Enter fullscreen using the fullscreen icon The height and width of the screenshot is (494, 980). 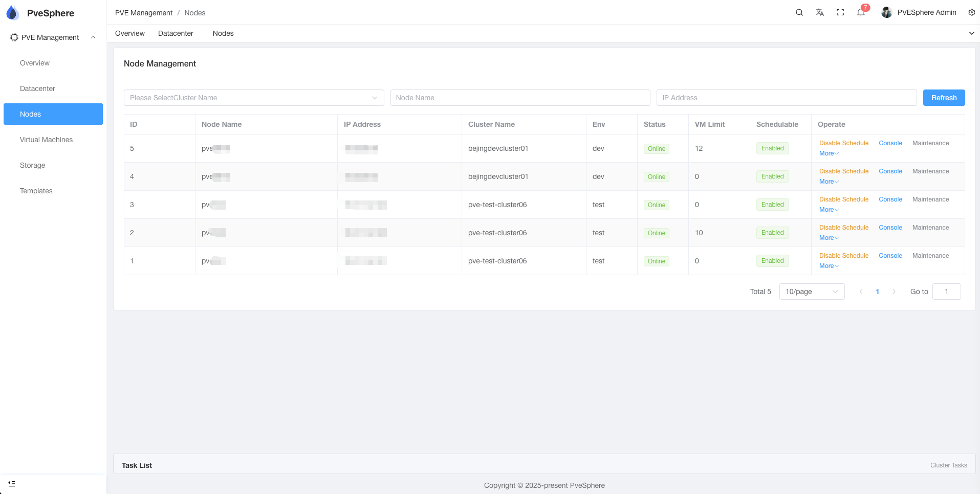(840, 12)
